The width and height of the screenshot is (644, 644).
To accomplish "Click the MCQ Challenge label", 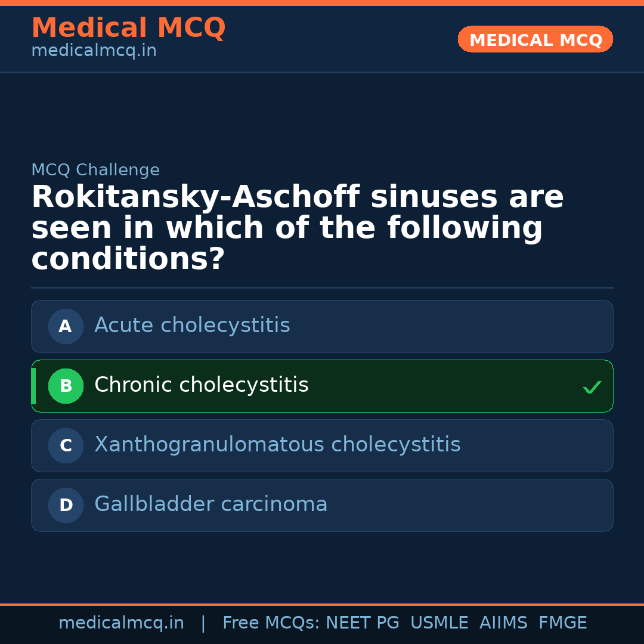I will pos(95,170).
